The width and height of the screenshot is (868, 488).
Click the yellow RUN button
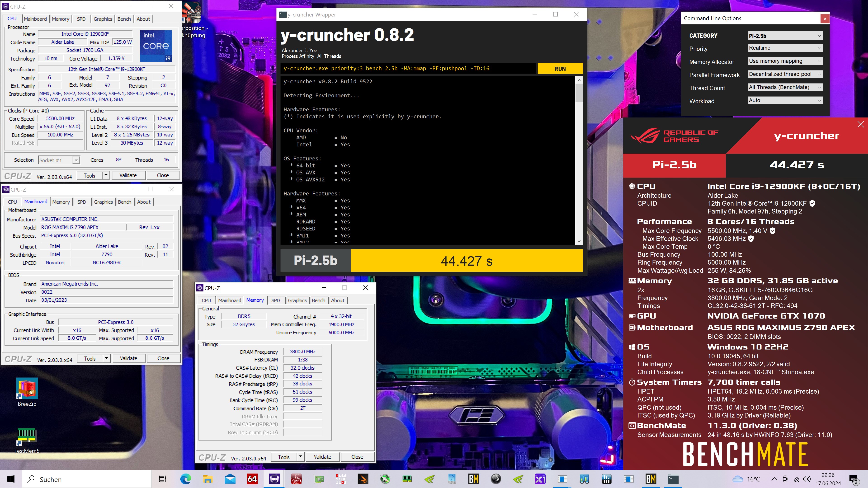pyautogui.click(x=560, y=69)
